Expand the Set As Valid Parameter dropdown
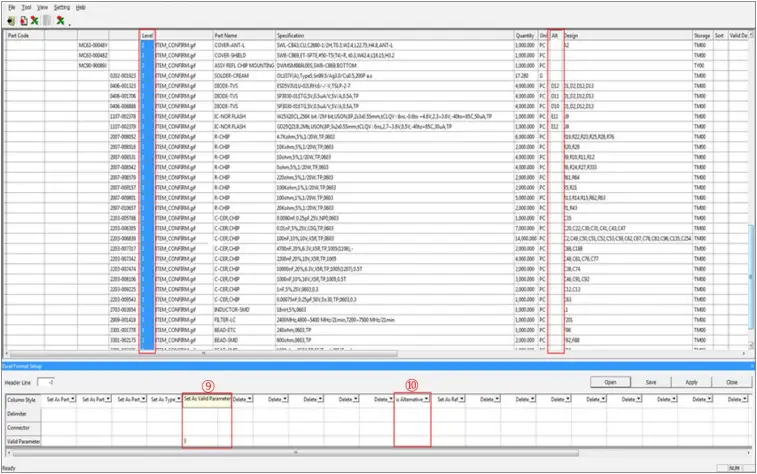Screen dimensions: 757x474 point(207,399)
